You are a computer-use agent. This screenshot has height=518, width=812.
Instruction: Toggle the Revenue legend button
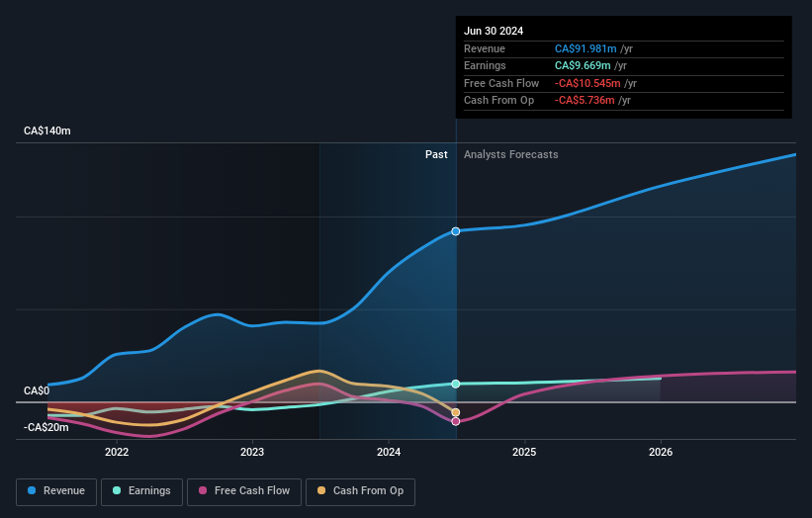pos(56,491)
